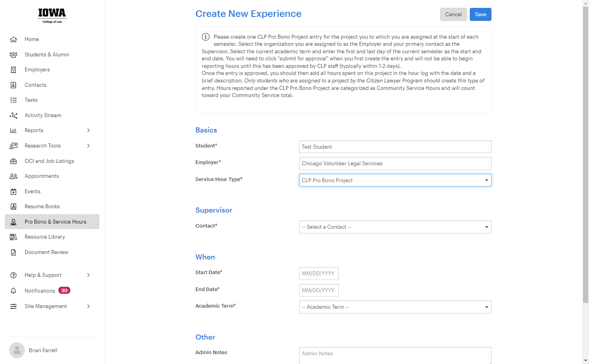The height and width of the screenshot is (364, 589).
Task: Open the Service Hour Type dropdown
Action: 395,180
